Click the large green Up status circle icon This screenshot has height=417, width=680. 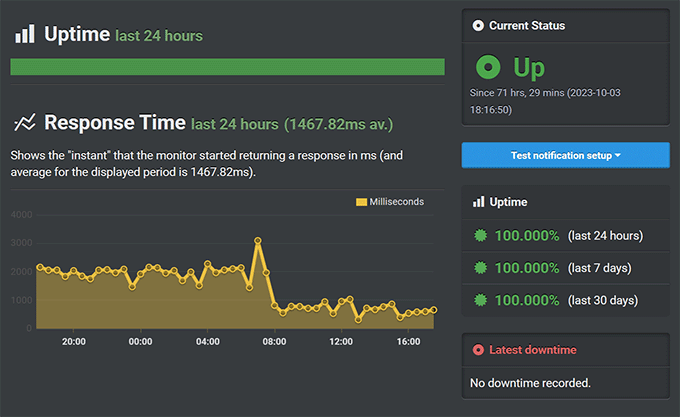pyautogui.click(x=487, y=68)
